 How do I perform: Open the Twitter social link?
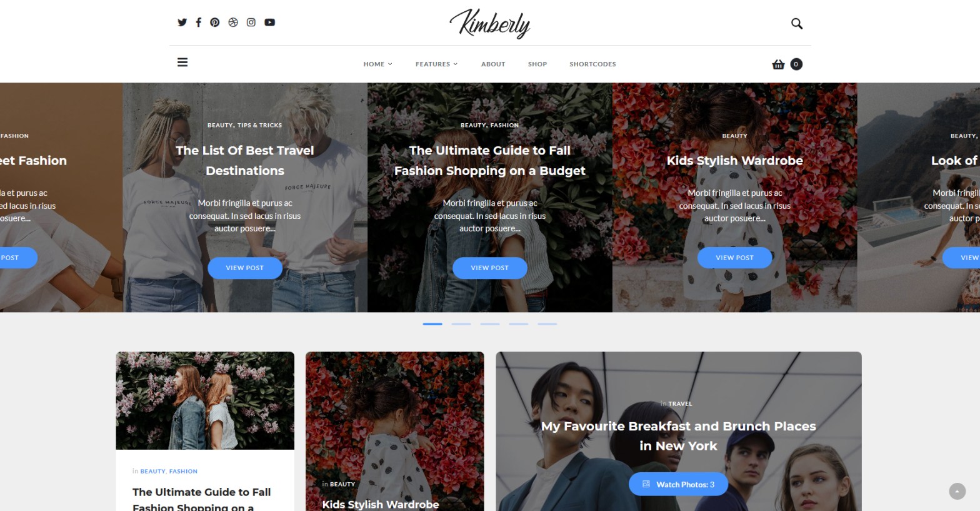pyautogui.click(x=182, y=23)
